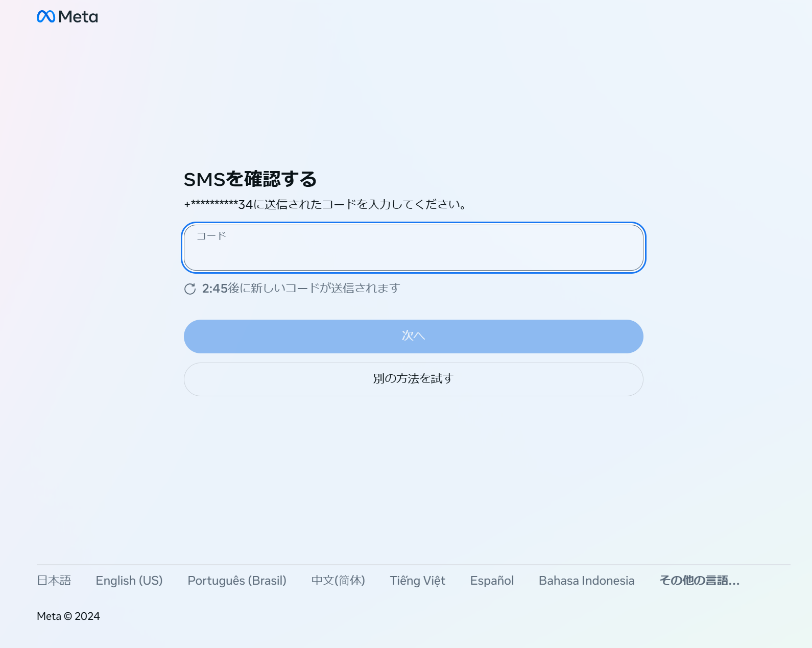Click the SMSを確認する heading
This screenshot has width=812, height=648.
pyautogui.click(x=250, y=179)
